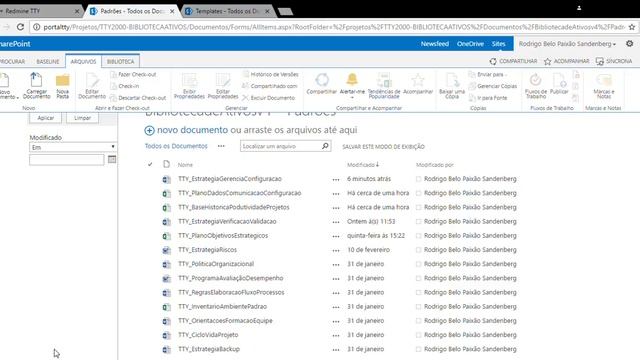Click Check-in in the ribbon
640x360 pixels.
[x=125, y=86]
